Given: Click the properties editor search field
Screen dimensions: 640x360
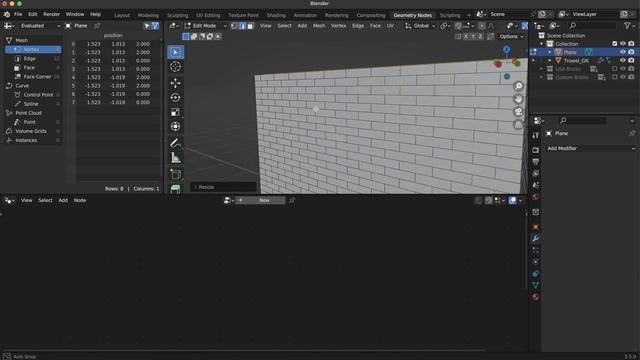Looking at the screenshot, I should (x=583, y=120).
